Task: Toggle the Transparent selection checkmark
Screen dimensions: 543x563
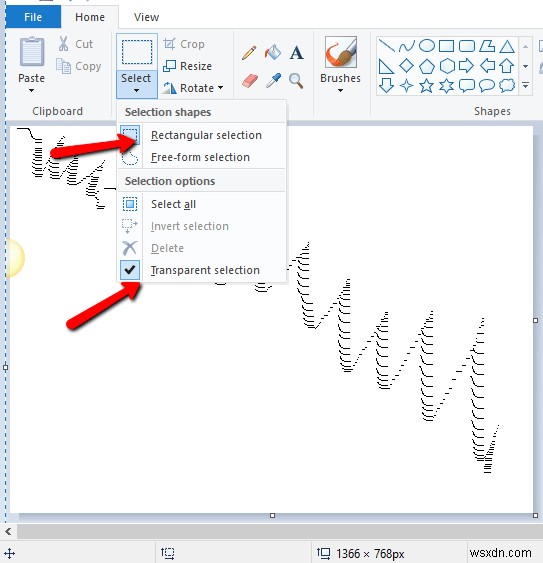Action: click(x=130, y=270)
